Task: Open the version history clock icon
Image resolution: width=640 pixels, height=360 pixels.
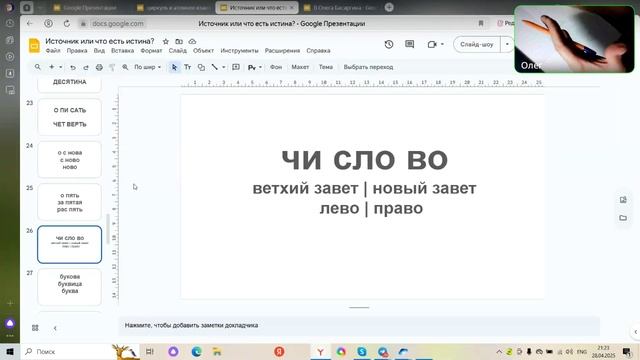Action: (x=389, y=44)
